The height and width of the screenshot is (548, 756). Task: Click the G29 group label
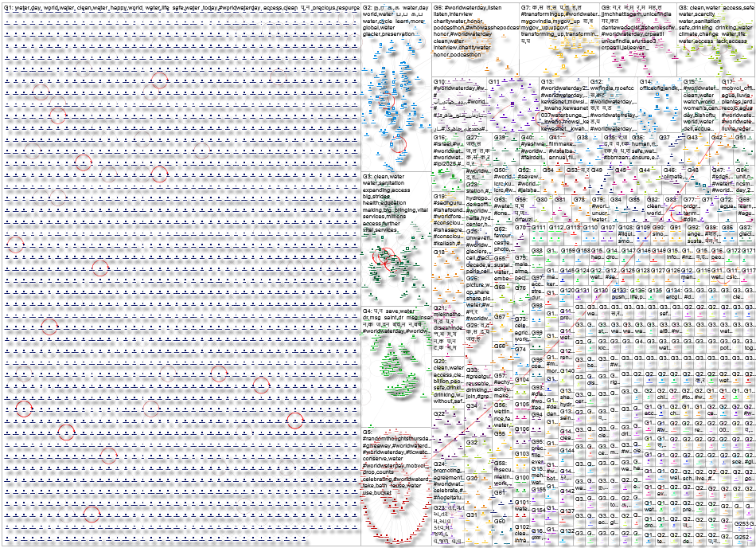tap(477, 332)
